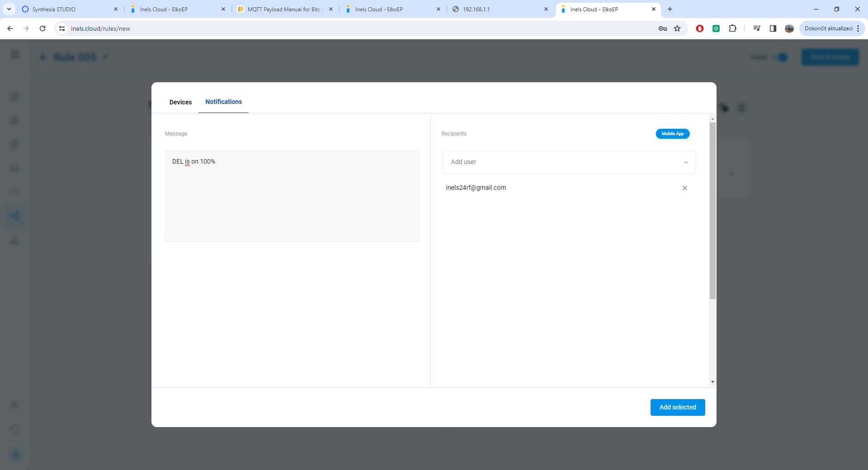868x470 pixels.
Task: Click the bookmark star icon in address bar
Action: coord(677,28)
